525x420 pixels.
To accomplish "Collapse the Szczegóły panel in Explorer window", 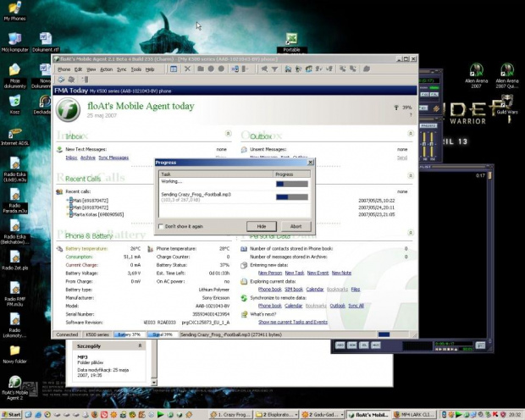I will [x=140, y=345].
